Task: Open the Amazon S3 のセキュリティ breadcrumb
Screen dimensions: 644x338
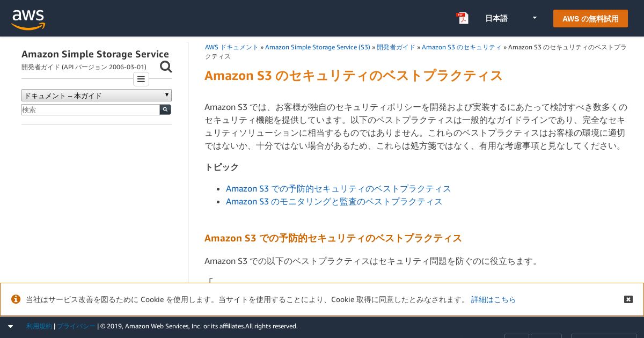Action: click(x=462, y=47)
